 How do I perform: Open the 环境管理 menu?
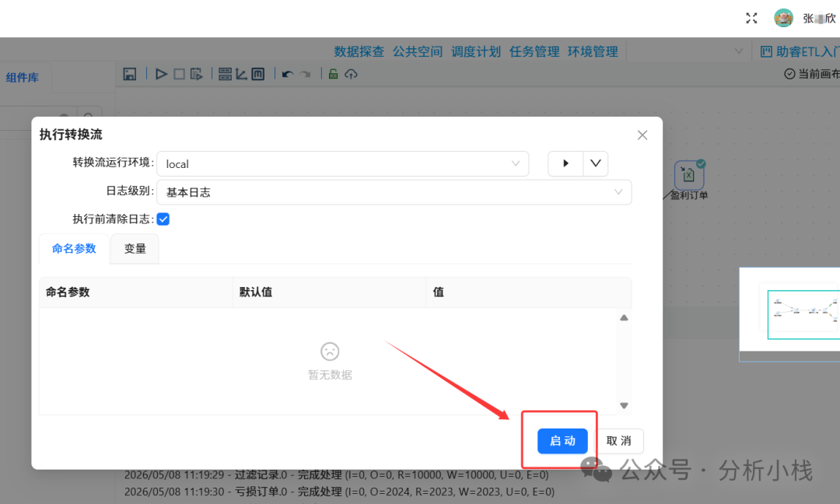(x=593, y=51)
